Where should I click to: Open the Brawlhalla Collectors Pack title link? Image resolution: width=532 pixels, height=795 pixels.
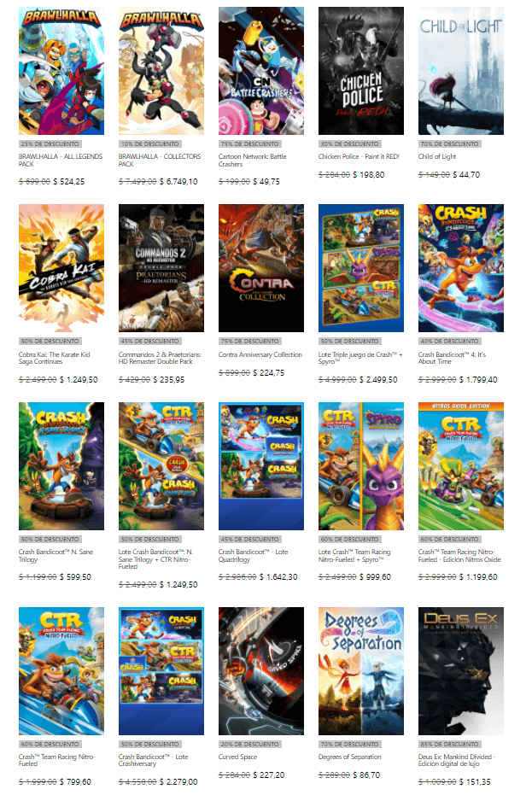[160, 161]
